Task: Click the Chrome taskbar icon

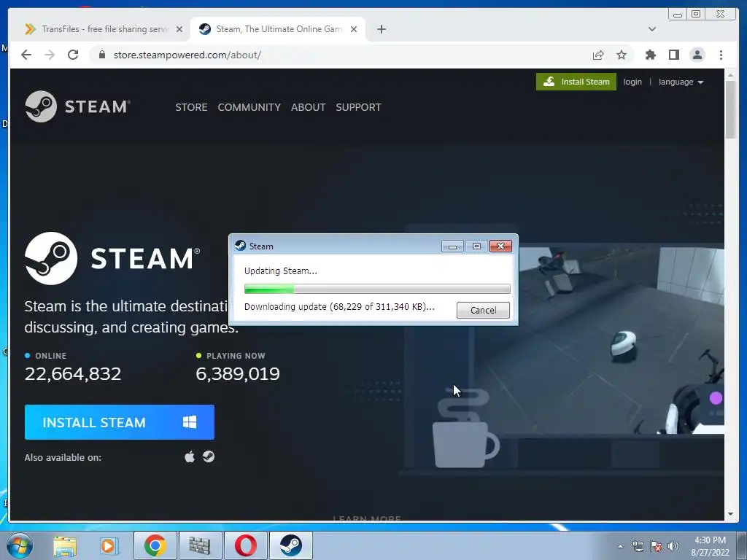Action: [155, 545]
